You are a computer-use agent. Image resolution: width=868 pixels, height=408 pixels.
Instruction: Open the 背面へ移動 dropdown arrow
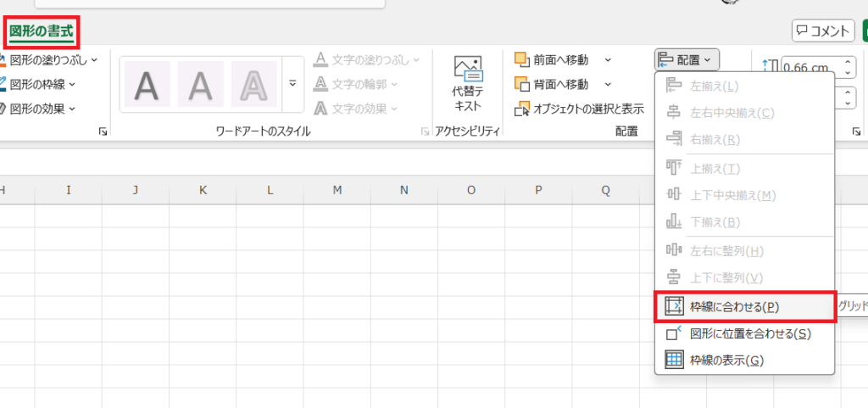pyautogui.click(x=608, y=84)
